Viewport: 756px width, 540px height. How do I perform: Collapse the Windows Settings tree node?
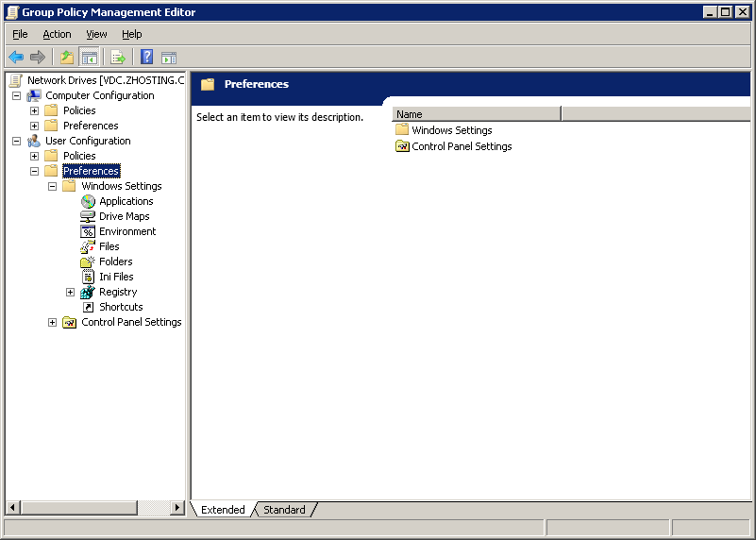click(x=52, y=186)
